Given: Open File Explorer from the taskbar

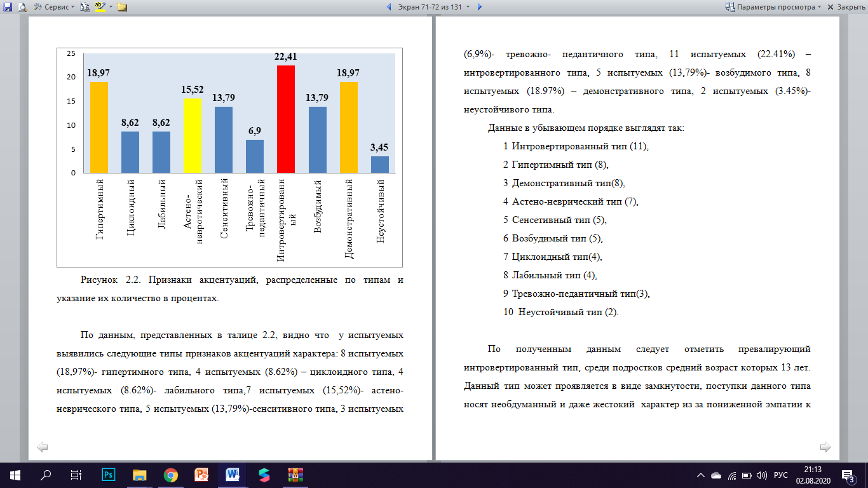Looking at the screenshot, I should pyautogui.click(x=140, y=475).
